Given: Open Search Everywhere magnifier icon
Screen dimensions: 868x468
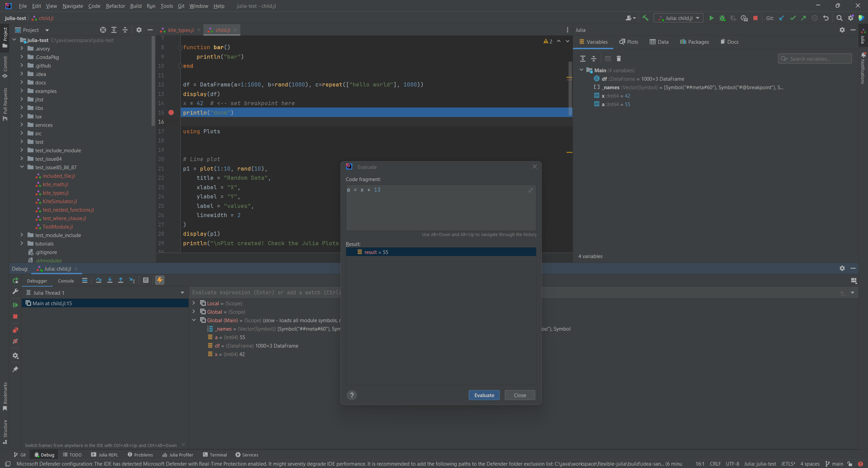Looking at the screenshot, I should (x=839, y=18).
